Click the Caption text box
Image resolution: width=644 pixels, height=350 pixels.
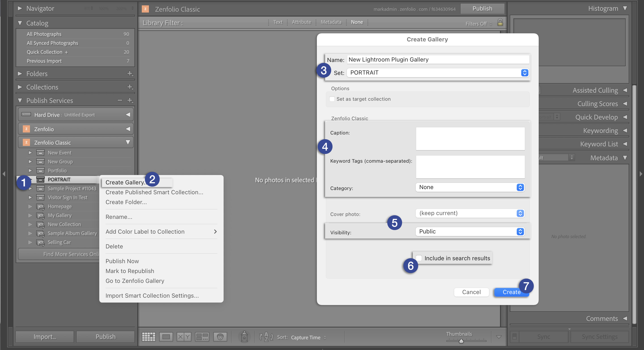(x=470, y=139)
